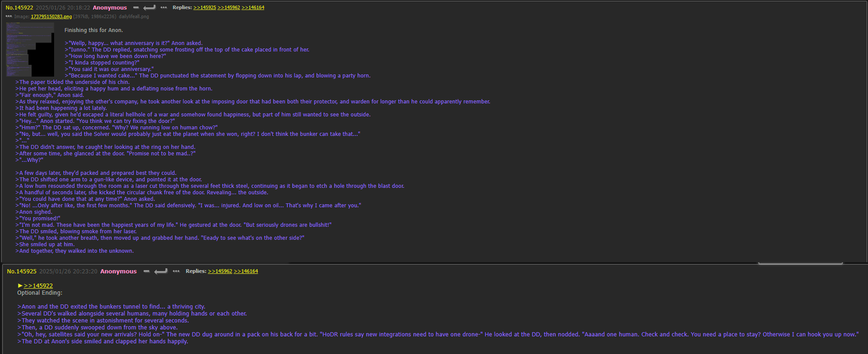Click Anonymous name on post 145925
The image size is (868, 354).
[118, 271]
